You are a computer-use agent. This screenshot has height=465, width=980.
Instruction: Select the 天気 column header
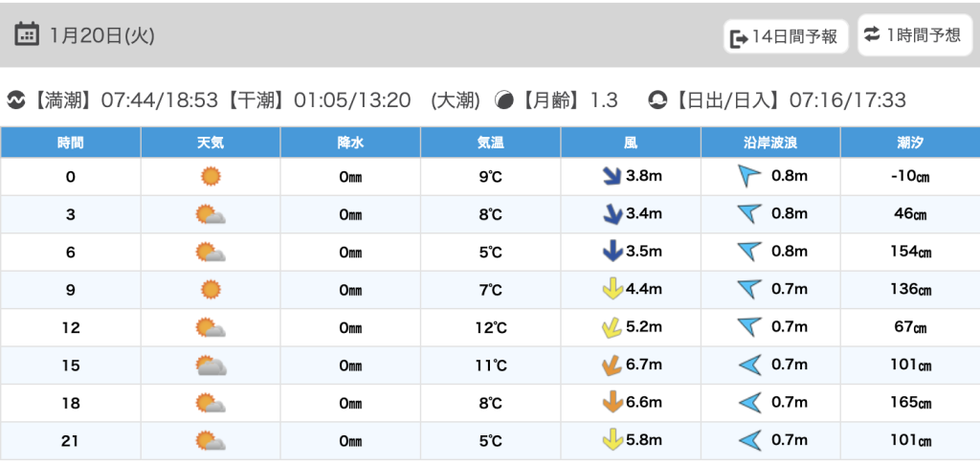tap(211, 143)
